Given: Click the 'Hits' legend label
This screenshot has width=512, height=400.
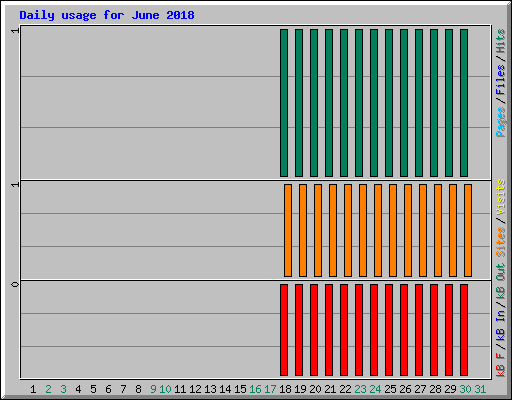Looking at the screenshot, I should [500, 41].
